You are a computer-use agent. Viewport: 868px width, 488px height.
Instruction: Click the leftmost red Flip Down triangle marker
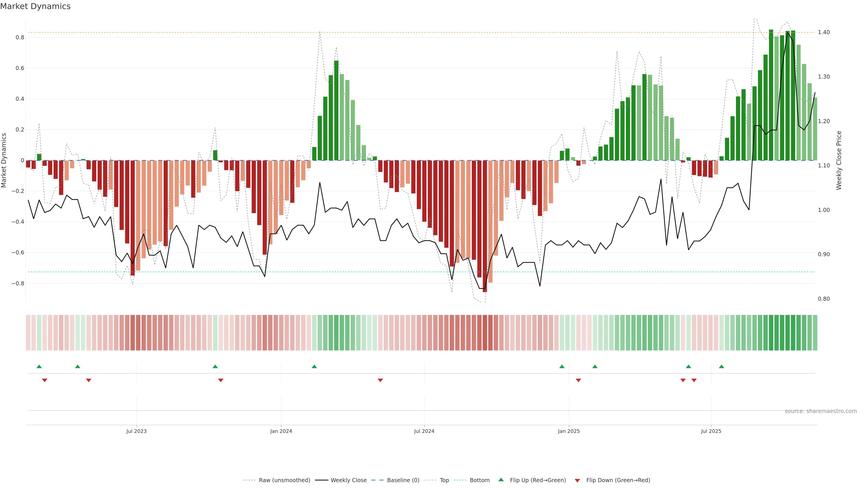(45, 380)
